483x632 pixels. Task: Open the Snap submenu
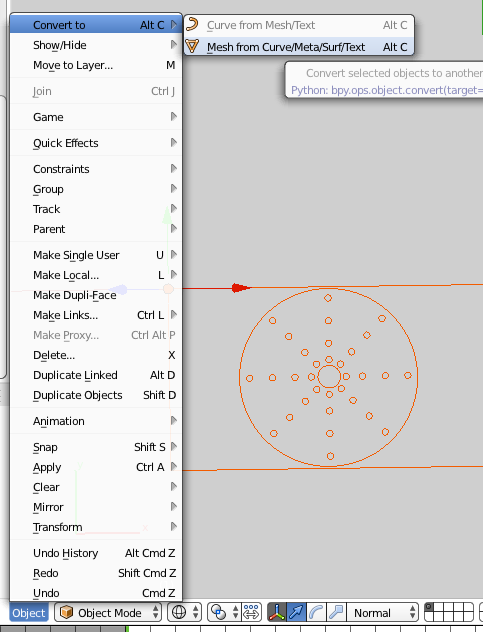pos(96,447)
